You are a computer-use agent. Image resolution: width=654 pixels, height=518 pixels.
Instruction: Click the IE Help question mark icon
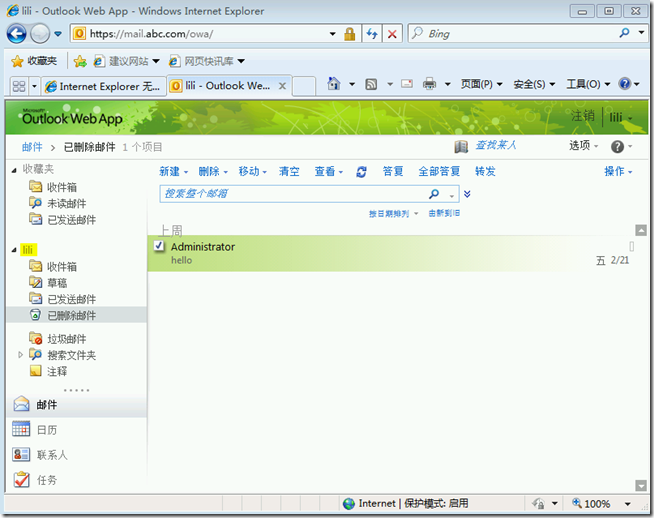[x=624, y=84]
